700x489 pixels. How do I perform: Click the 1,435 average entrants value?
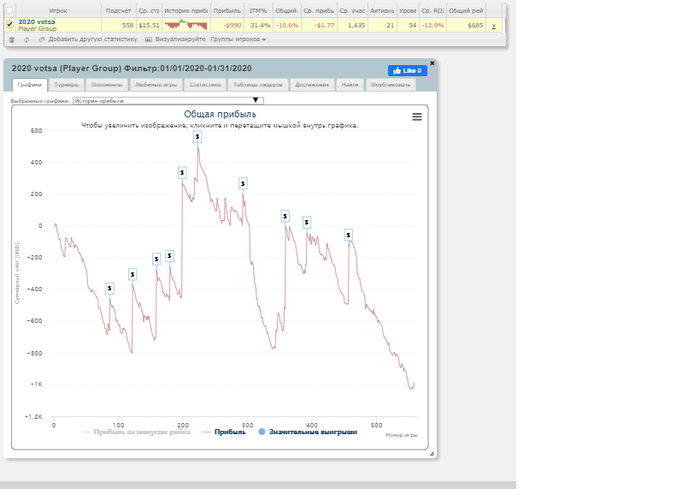click(357, 25)
